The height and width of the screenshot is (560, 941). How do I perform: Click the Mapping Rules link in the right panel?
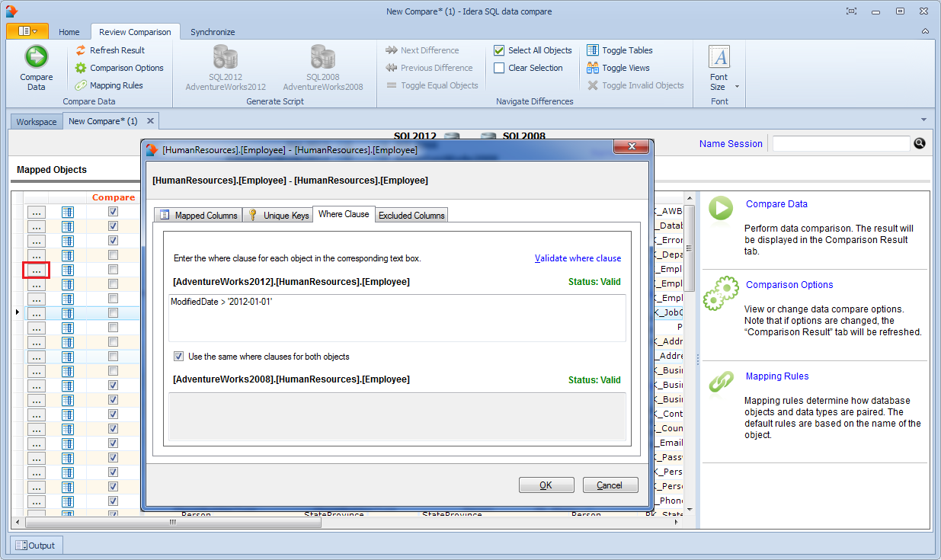tap(777, 376)
